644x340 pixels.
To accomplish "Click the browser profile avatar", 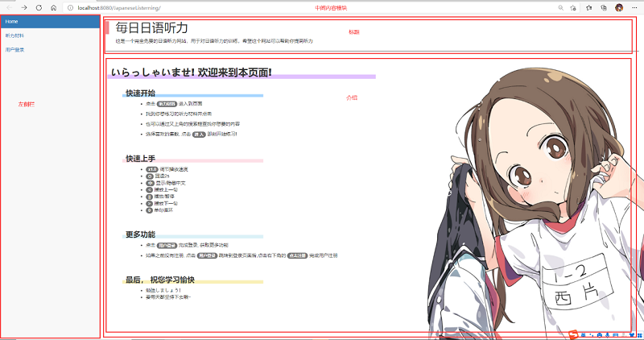I will coord(619,7).
